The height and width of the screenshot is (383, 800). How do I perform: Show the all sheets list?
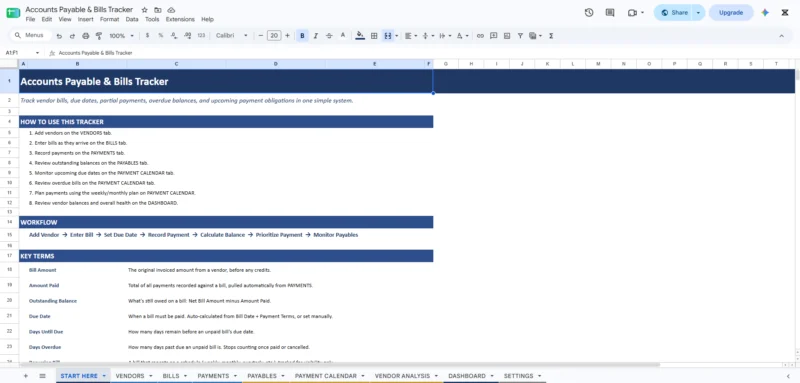coord(42,376)
